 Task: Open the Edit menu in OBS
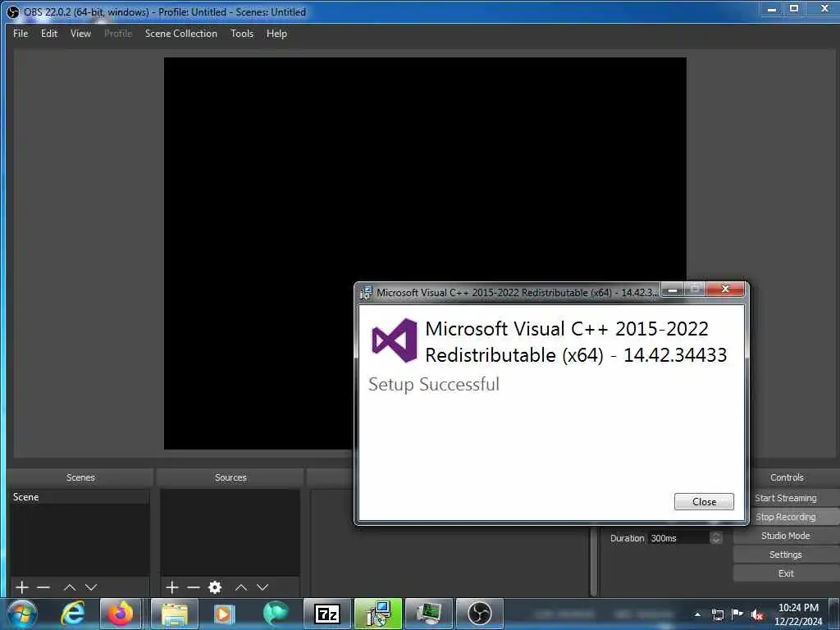click(48, 33)
